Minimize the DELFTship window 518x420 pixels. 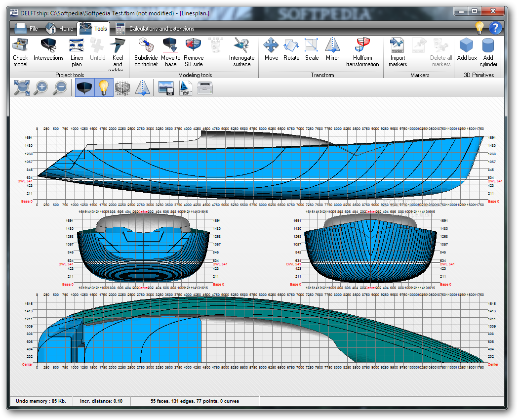tap(461, 11)
